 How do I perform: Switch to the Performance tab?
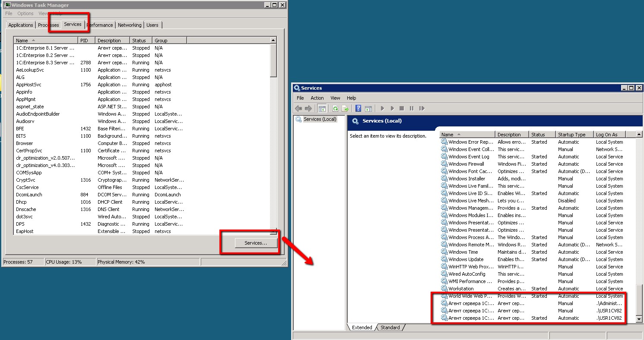coord(100,25)
